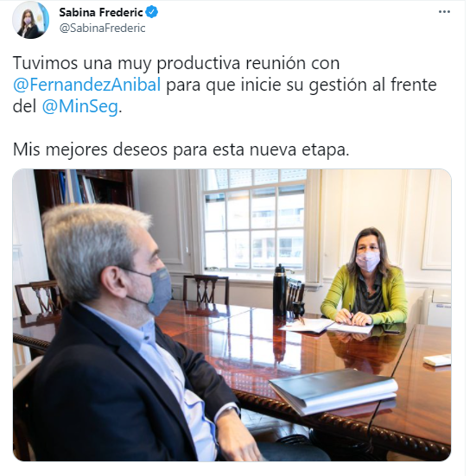Open the @FernandezAnibal mention
The height and width of the screenshot is (476, 476).
click(x=87, y=85)
